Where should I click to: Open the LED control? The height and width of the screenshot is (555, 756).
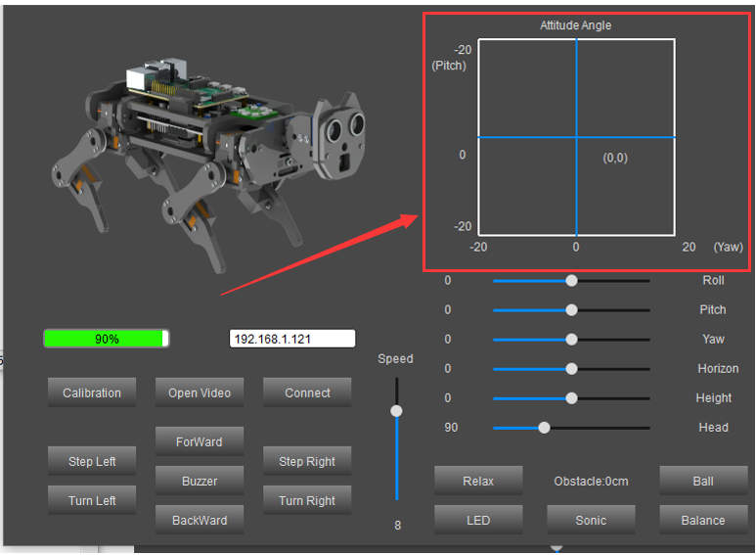click(478, 520)
